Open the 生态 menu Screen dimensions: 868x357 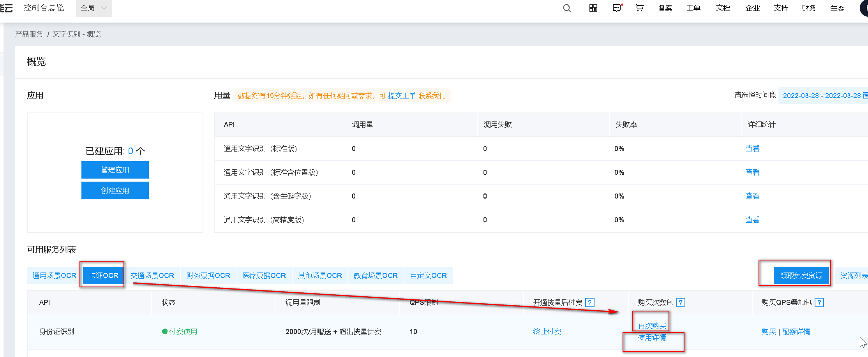837,8
